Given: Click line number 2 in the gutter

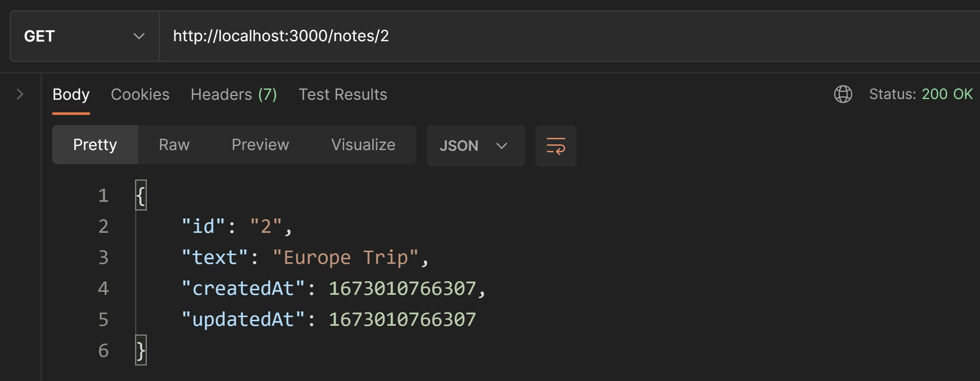Looking at the screenshot, I should pos(103,226).
